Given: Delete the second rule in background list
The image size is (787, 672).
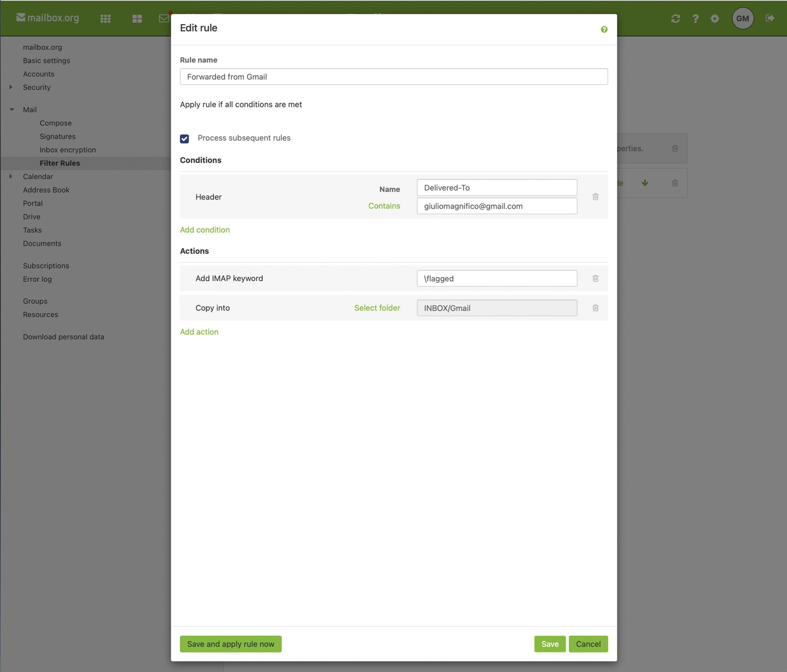Looking at the screenshot, I should pos(675,183).
